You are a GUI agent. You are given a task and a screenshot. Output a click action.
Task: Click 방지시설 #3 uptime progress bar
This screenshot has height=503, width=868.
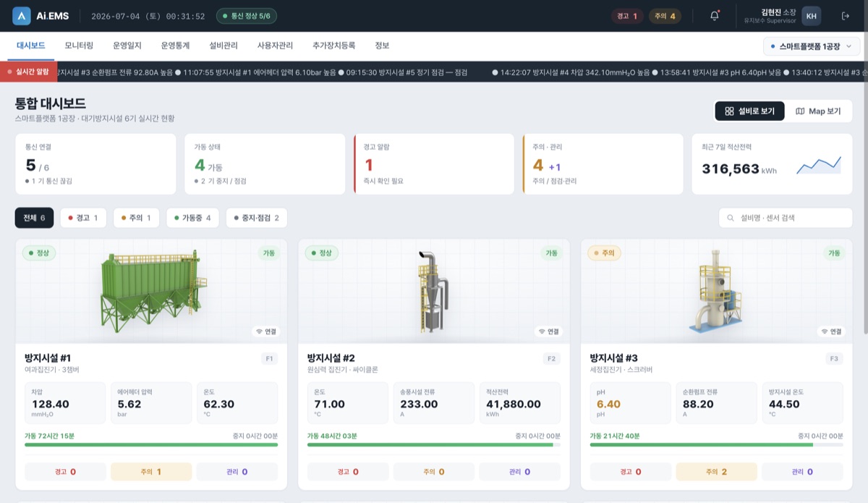tap(716, 444)
